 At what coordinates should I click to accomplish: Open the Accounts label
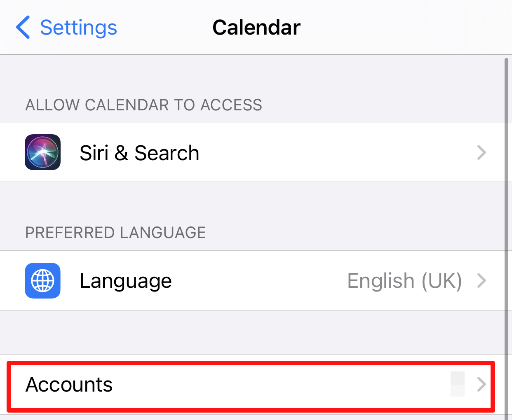[69, 385]
